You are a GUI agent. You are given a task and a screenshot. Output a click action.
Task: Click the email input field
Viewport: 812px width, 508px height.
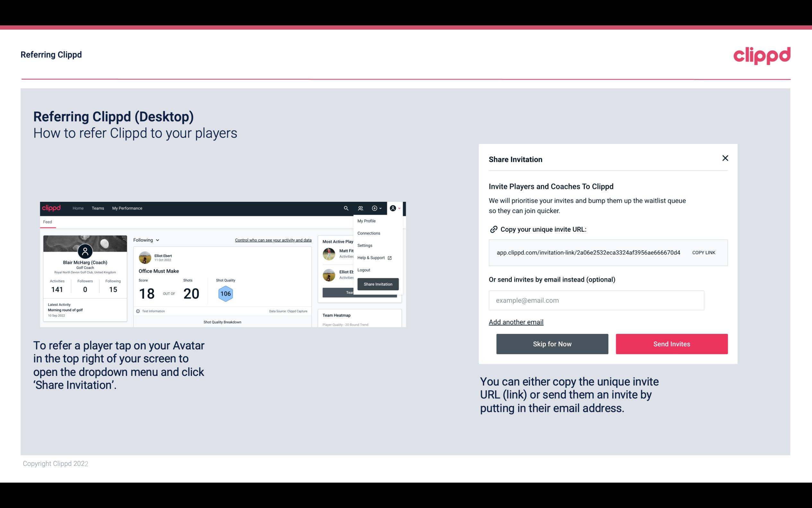596,300
